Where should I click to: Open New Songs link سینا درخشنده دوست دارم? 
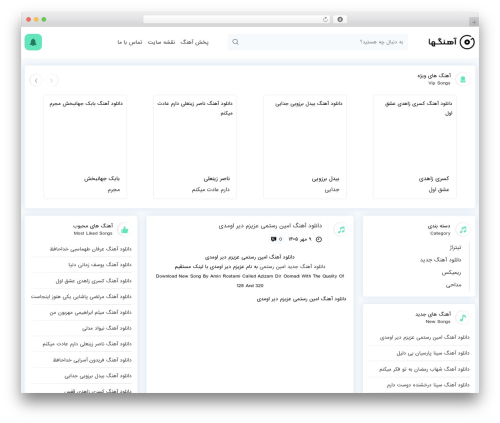click(428, 385)
